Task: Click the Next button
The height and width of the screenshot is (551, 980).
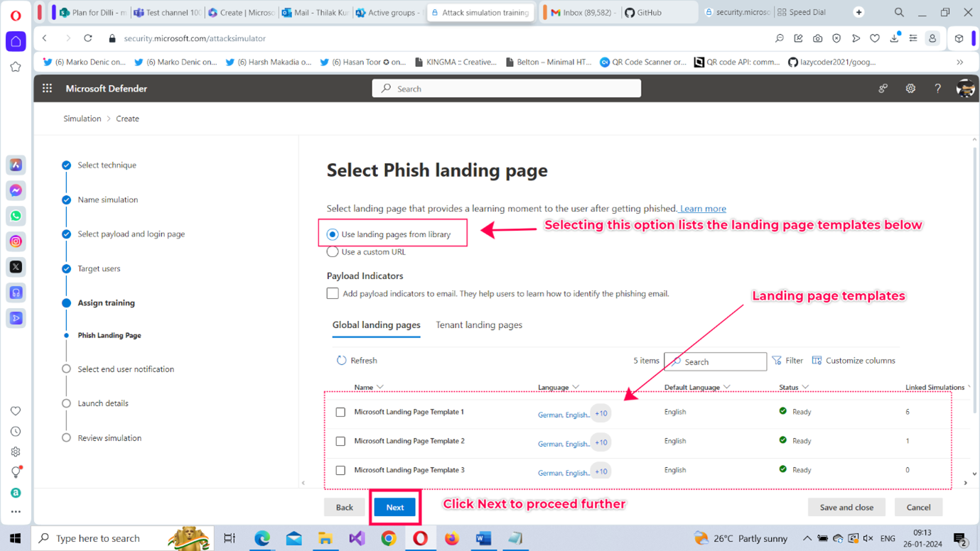Action: (x=395, y=507)
